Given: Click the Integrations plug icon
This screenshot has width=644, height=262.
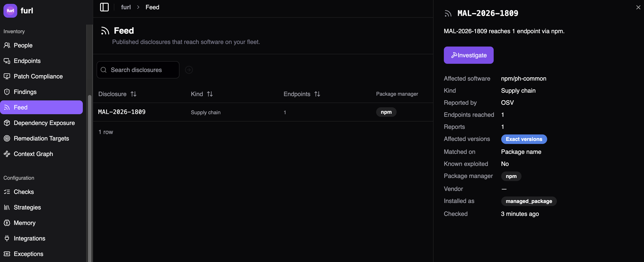Looking at the screenshot, I should [7, 238].
